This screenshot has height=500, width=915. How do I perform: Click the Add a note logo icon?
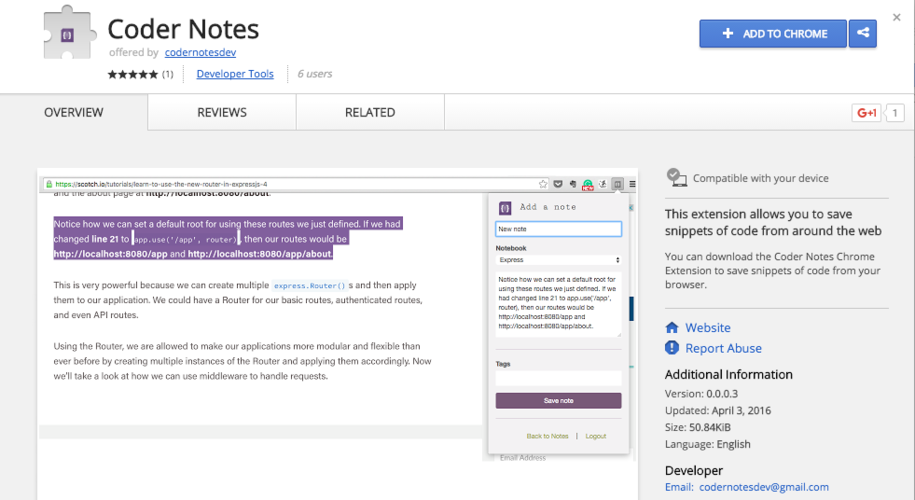pyautogui.click(x=505, y=208)
